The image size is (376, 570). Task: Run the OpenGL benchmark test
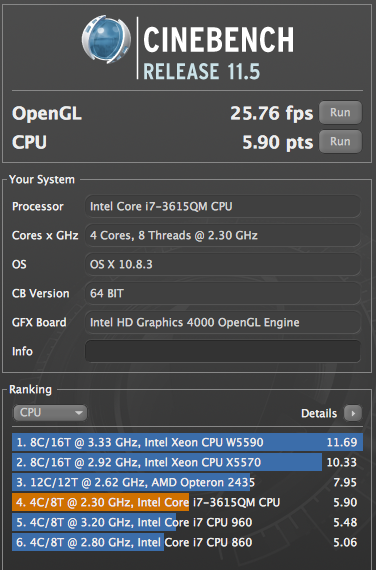coord(340,113)
